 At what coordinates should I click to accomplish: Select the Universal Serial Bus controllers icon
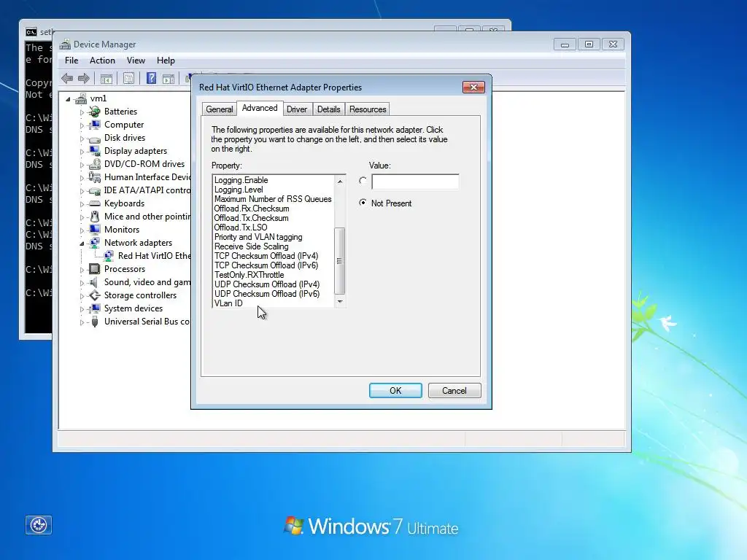pos(95,322)
